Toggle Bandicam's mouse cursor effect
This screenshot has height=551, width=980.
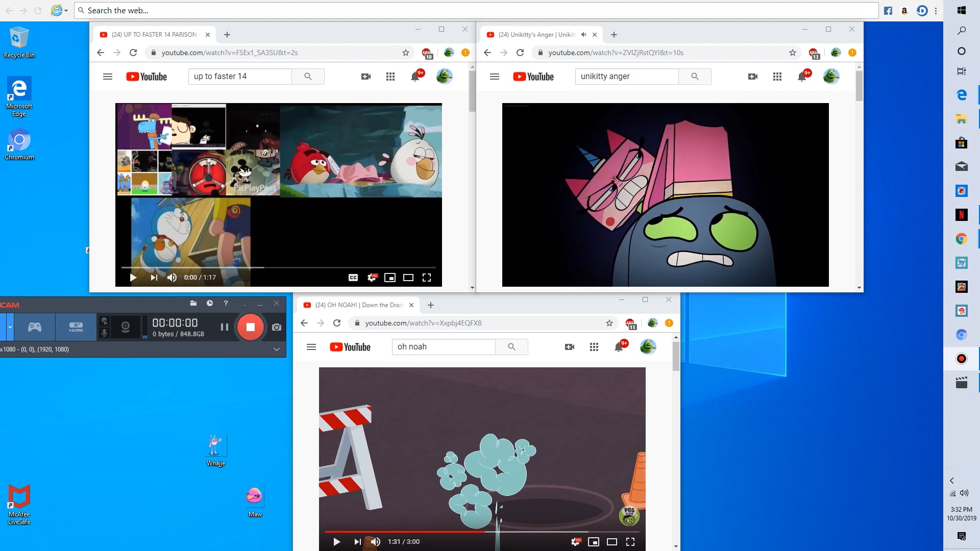click(x=104, y=321)
